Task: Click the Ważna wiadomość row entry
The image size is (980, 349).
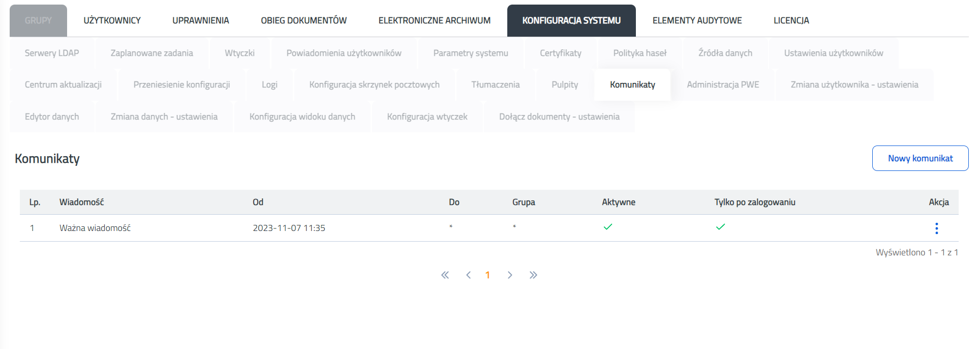Action: pos(95,228)
